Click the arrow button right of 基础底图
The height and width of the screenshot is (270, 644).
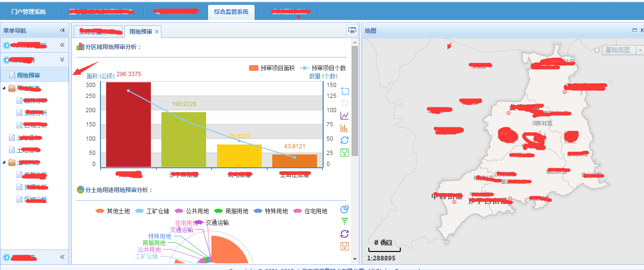point(639,50)
